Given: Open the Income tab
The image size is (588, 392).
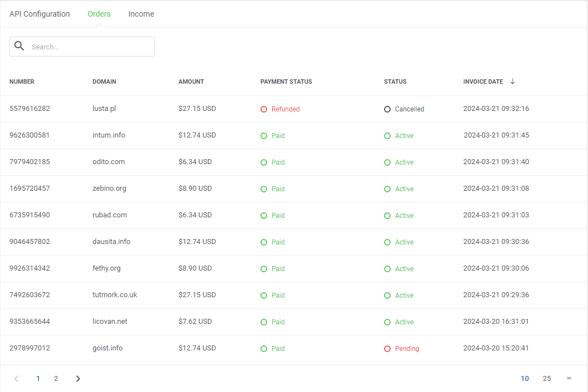Looking at the screenshot, I should coord(141,14).
